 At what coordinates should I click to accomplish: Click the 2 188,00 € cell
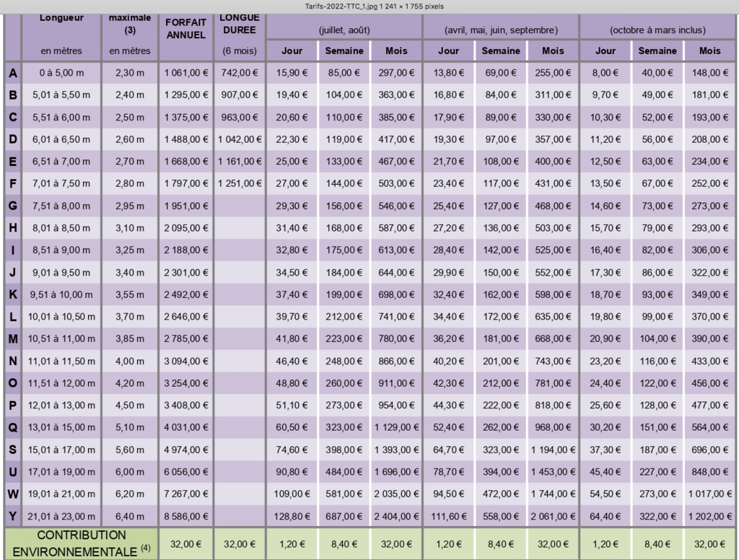pyautogui.click(x=186, y=250)
